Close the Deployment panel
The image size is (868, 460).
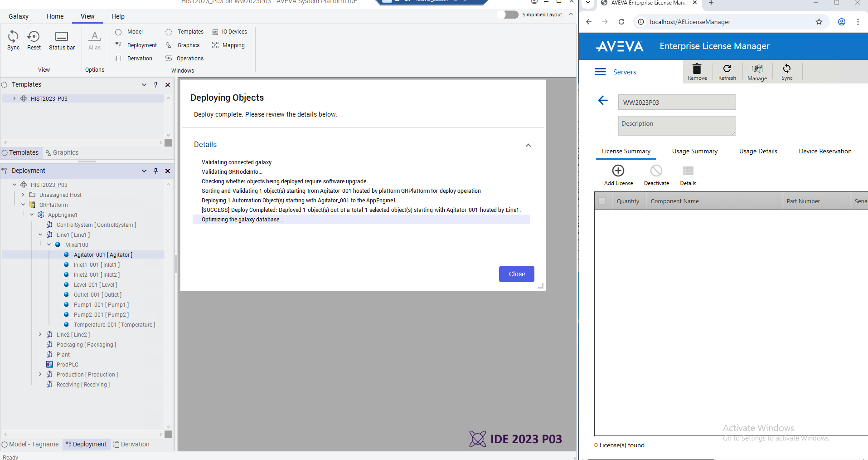(x=168, y=171)
